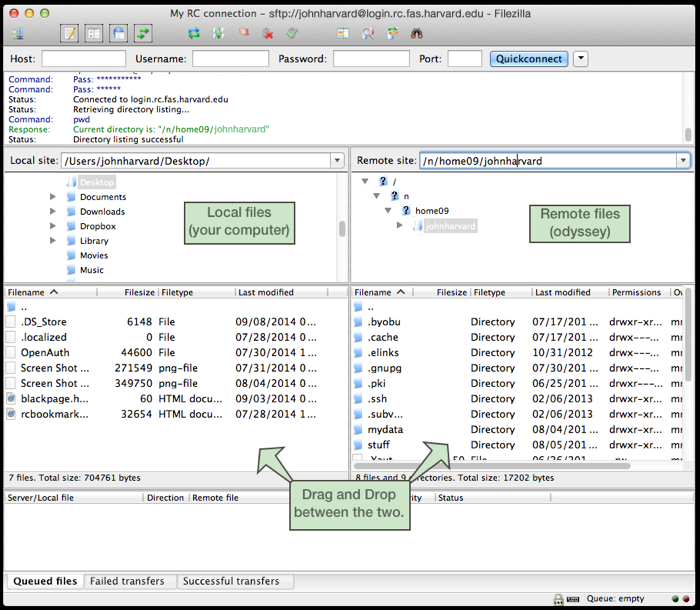Click the disconnect from server icon
Screen dimensions: 700x610
pos(268,33)
